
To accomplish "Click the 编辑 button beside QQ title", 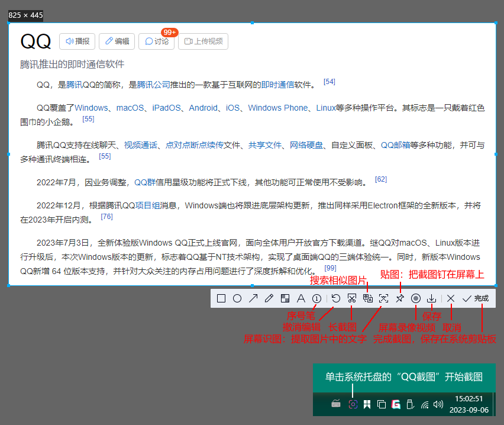I will pyautogui.click(x=117, y=41).
